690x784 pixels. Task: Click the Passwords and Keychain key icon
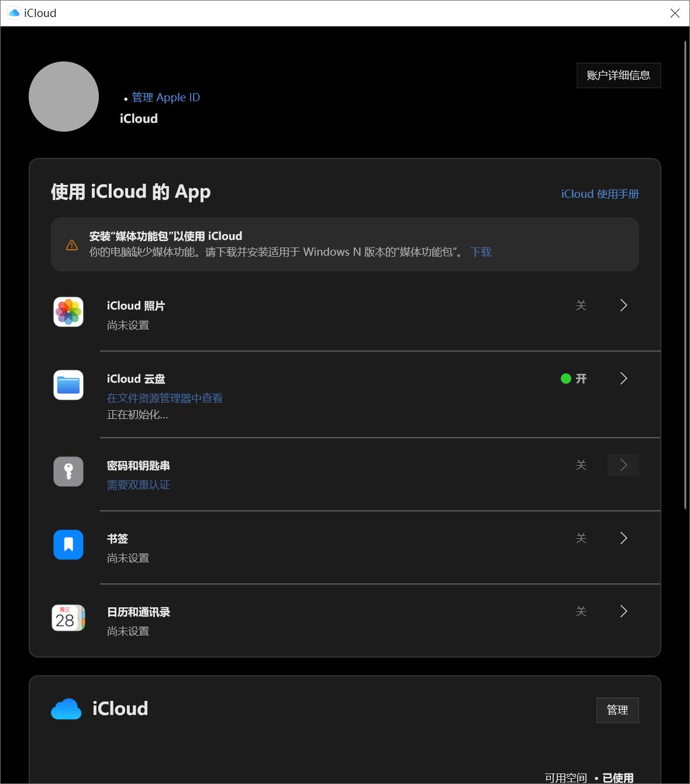pos(68,472)
